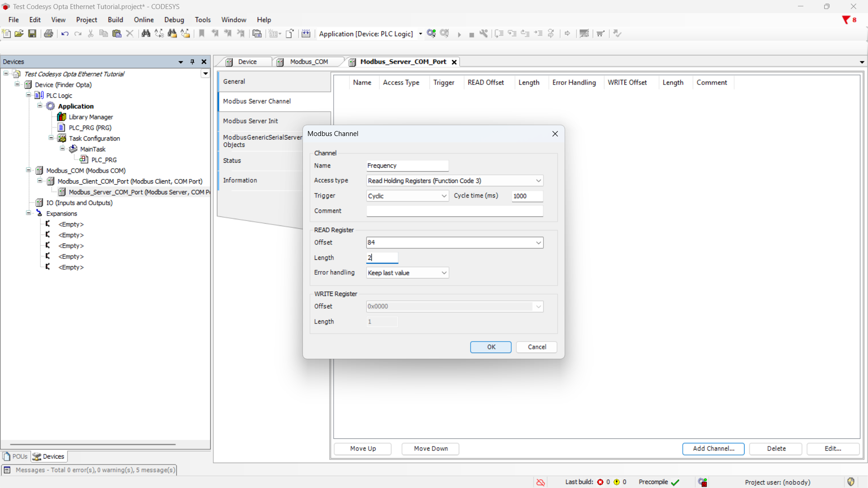Select Library Manager in device tree

pos(90,117)
